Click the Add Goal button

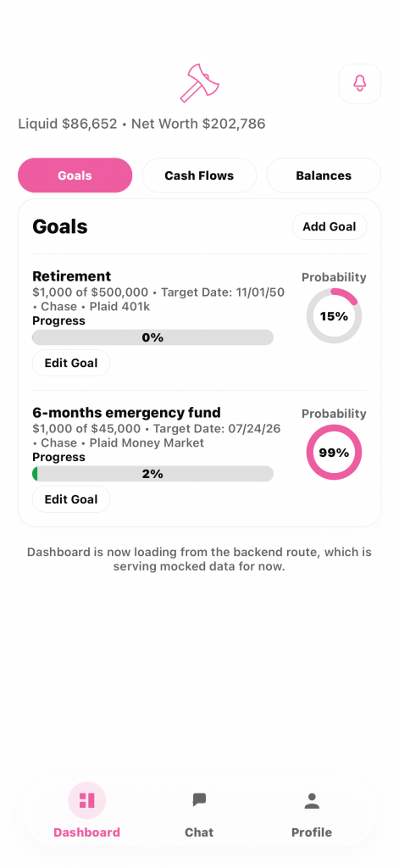330,226
